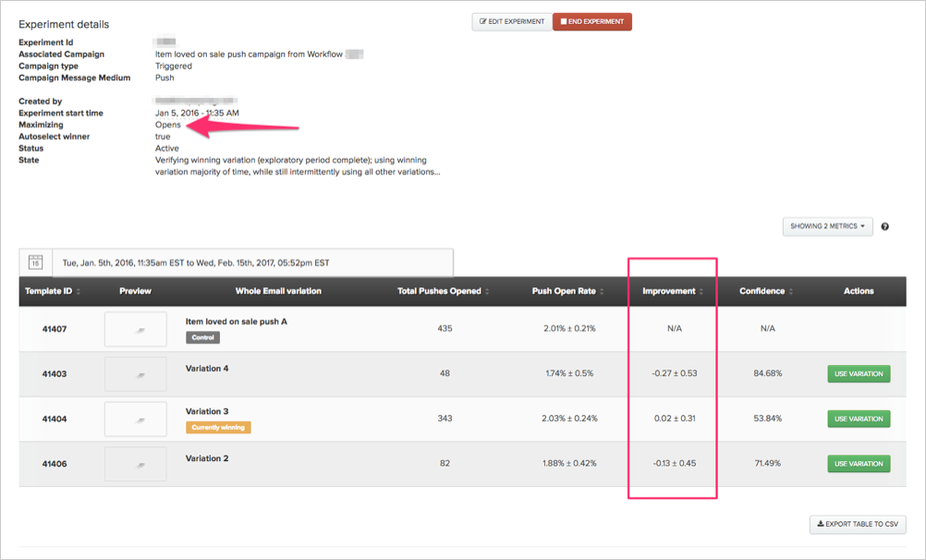This screenshot has width=926, height=560.
Task: Sort by Improvement column arrows
Action: click(x=701, y=291)
